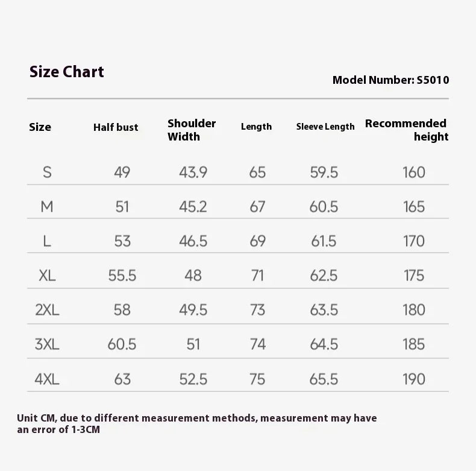
Task: Click the Half bust column header
Action: point(116,127)
